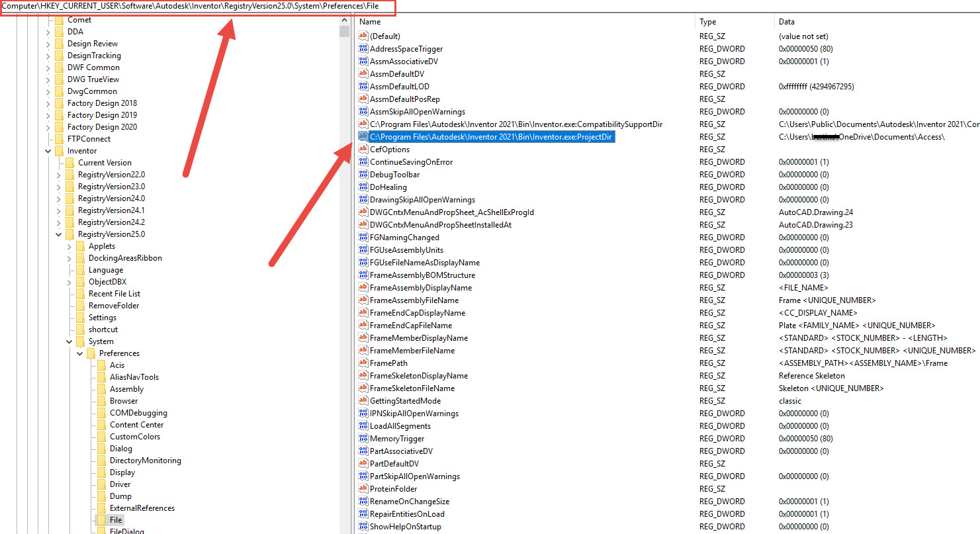Click the Name column header
Viewport: 980px width, 534px height.
tap(369, 21)
